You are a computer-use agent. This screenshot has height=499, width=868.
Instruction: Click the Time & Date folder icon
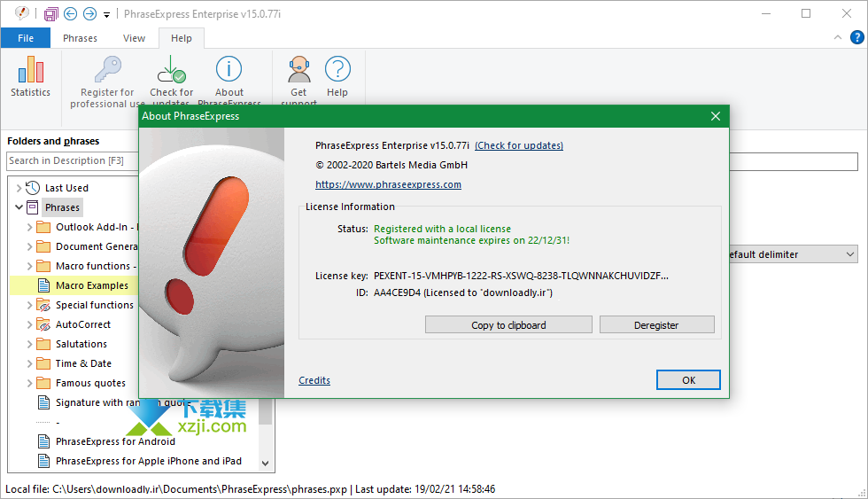(43, 363)
